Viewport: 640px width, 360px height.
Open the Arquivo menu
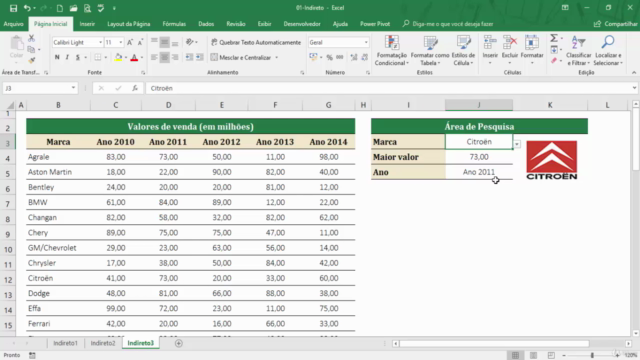tap(13, 24)
